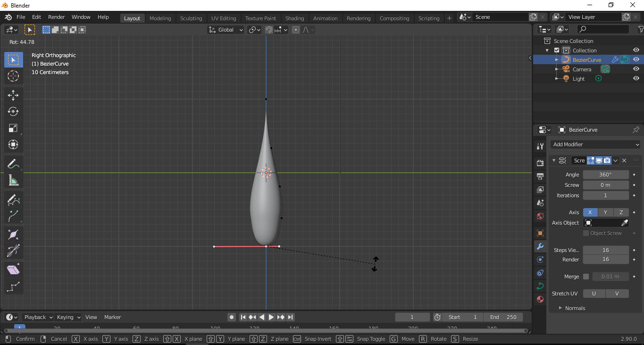The width and height of the screenshot is (644, 345).
Task: Switch to the Modifier Properties tab
Action: tap(540, 246)
